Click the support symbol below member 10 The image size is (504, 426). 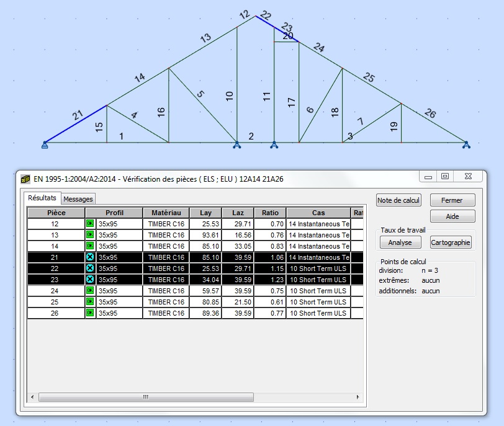coord(237,145)
